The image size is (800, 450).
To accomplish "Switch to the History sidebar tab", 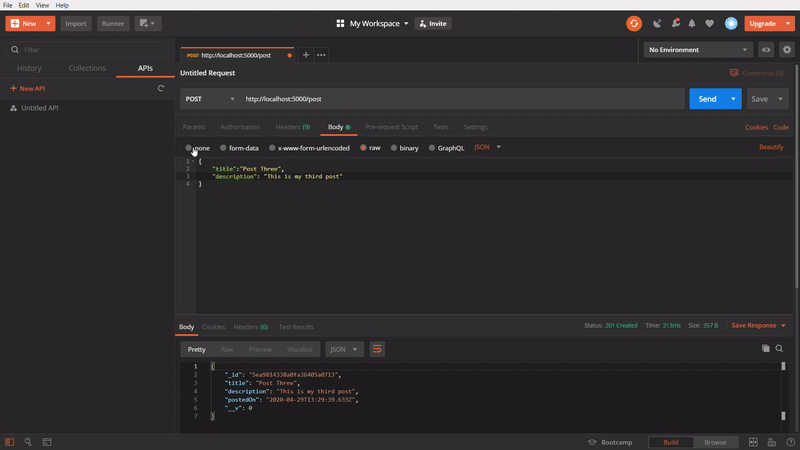I will point(29,68).
